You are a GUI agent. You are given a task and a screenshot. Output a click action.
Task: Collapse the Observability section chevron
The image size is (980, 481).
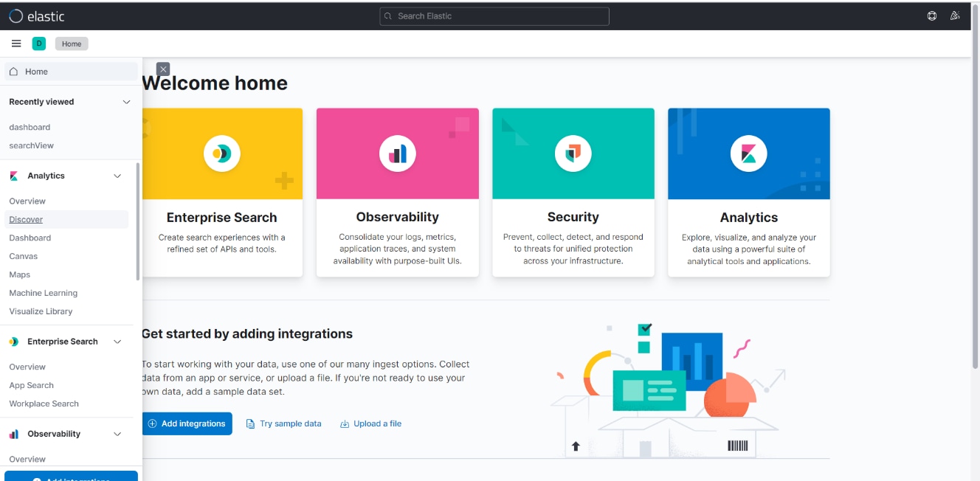point(117,434)
